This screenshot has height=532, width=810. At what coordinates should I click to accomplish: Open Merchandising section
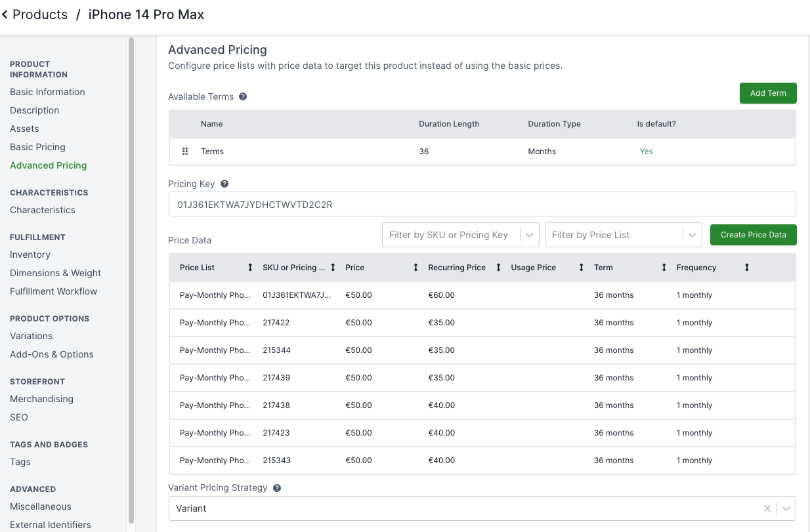pyautogui.click(x=41, y=399)
